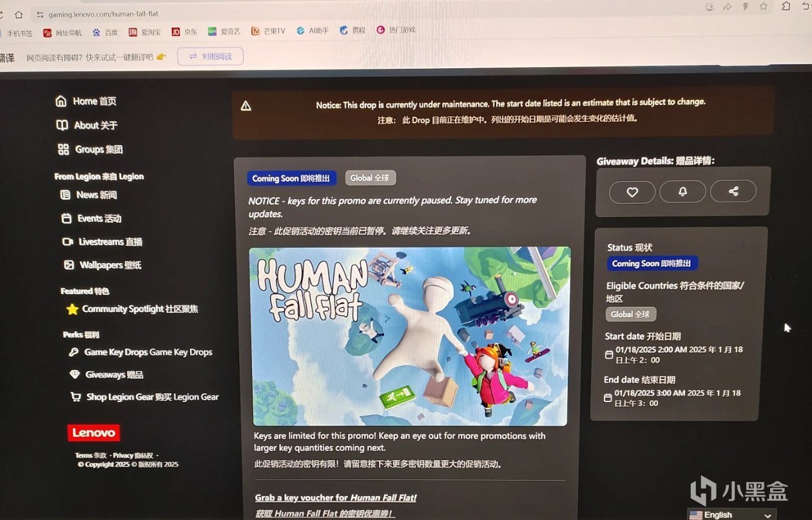
Task: Open Livestreams 直播 in sidebar
Action: (x=102, y=242)
